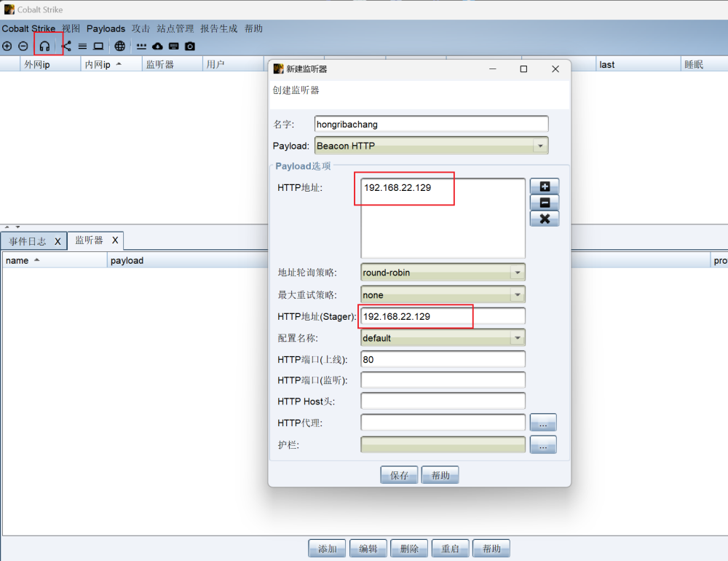Viewport: 728px width, 561px height.
Task: Click the globe web icon in toolbar
Action: point(119,46)
